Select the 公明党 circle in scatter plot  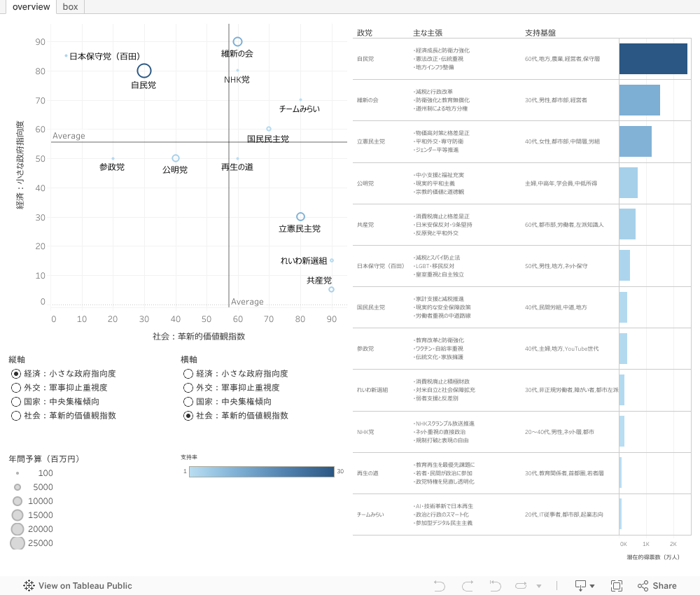(x=176, y=158)
